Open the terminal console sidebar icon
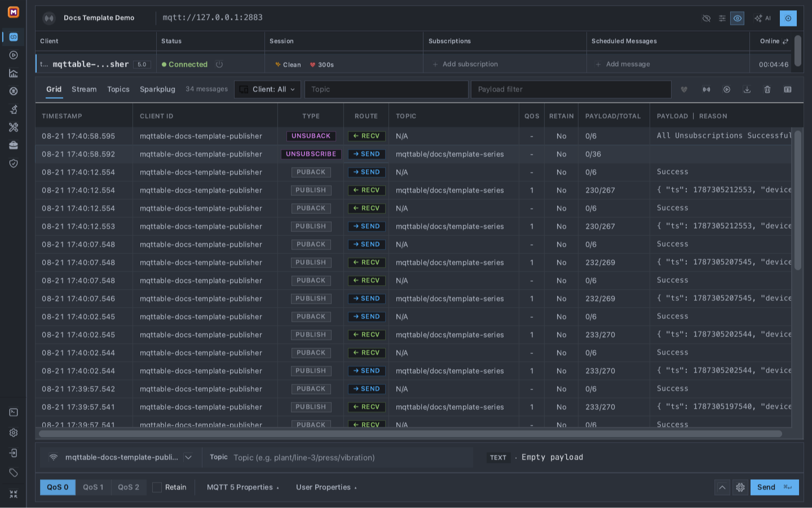Screen dimensions: 812x508 tap(14, 413)
